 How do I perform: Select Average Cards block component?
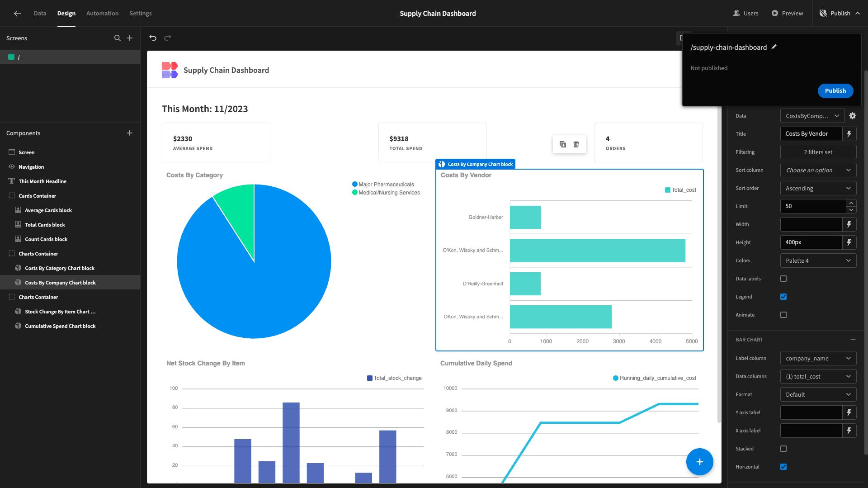(x=70, y=210)
